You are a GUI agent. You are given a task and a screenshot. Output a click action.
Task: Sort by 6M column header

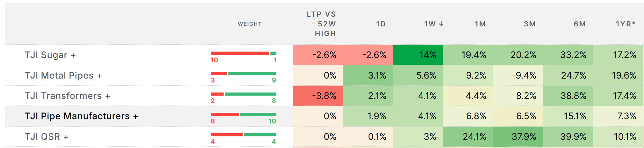click(x=580, y=24)
